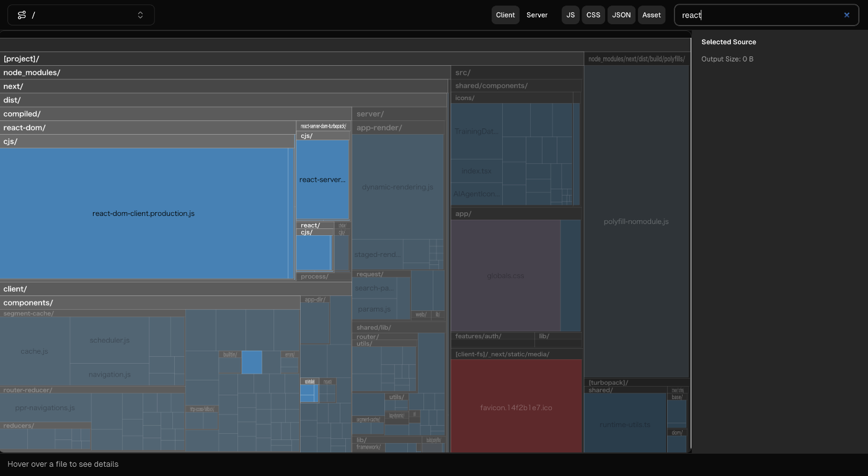Select the staged-rend... file block
Image resolution: width=868 pixels, height=476 pixels.
tap(378, 254)
